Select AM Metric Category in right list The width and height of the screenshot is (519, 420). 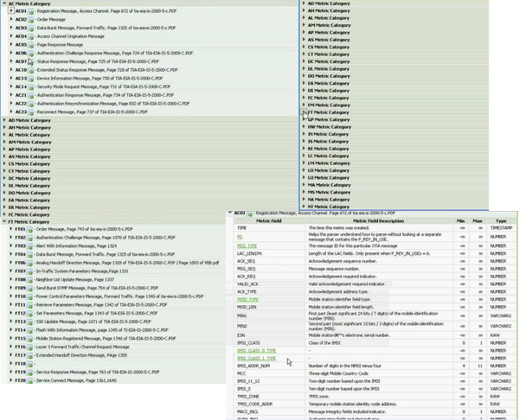pos(330,25)
